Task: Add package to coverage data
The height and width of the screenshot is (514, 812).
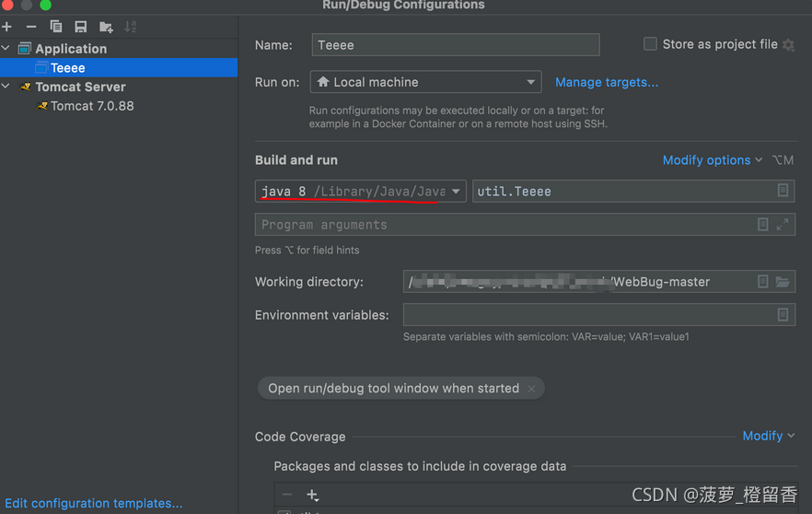Action: pyautogui.click(x=312, y=495)
